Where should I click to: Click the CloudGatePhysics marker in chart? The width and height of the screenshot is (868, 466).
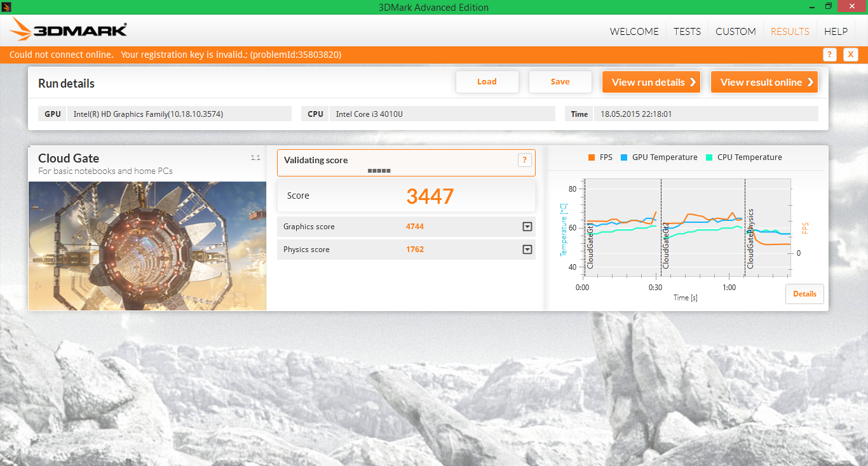pos(750,239)
